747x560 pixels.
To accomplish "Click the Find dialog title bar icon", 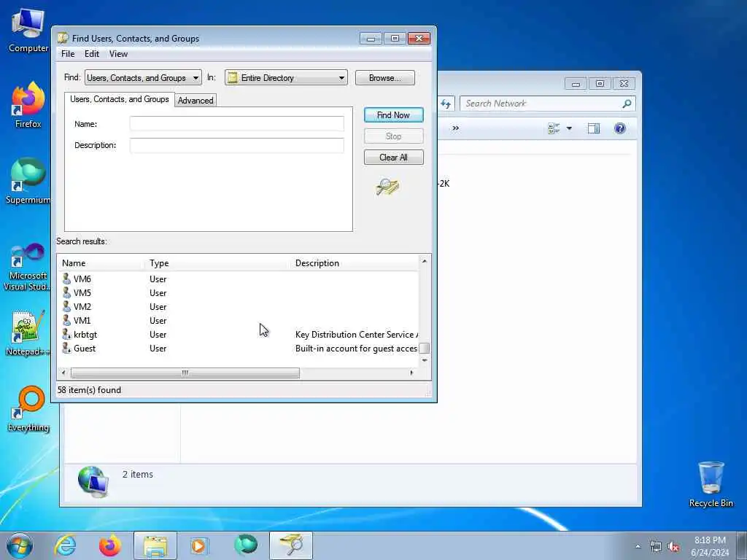I will click(63, 38).
